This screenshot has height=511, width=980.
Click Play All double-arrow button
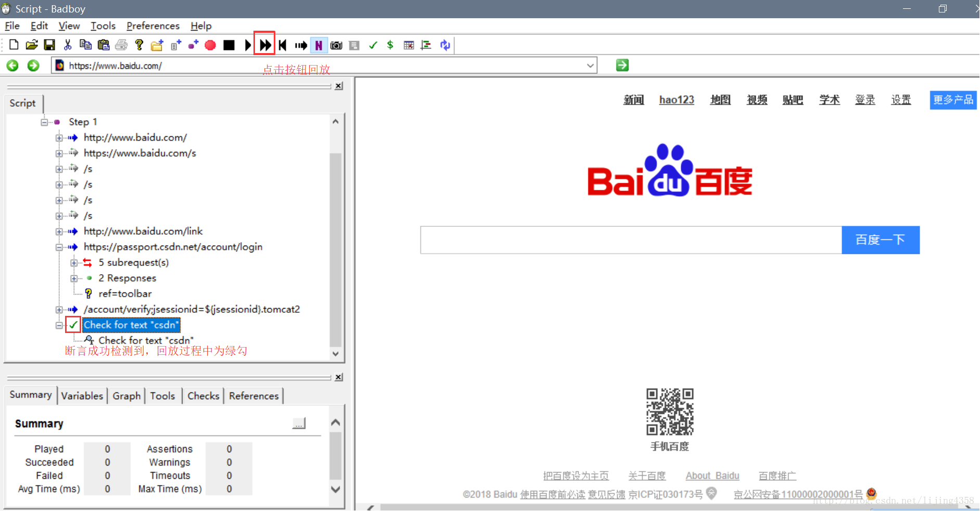(265, 45)
